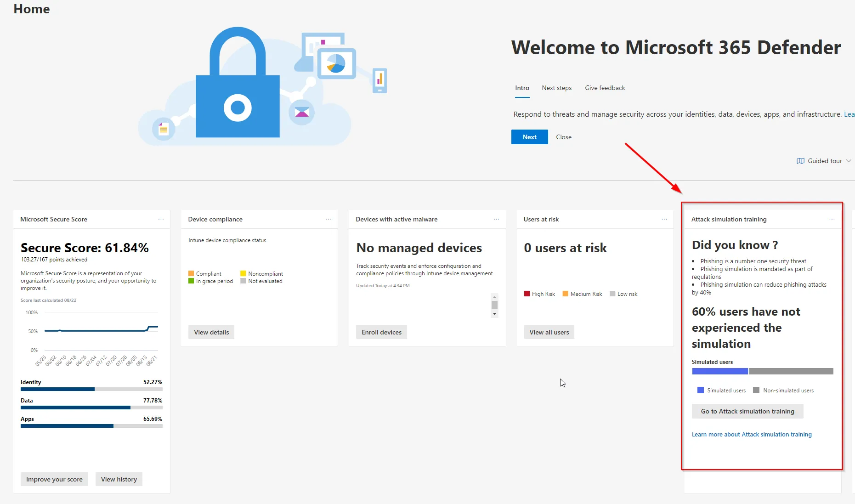Click the Device compliance card title
This screenshot has width=855, height=504.
[x=215, y=219]
